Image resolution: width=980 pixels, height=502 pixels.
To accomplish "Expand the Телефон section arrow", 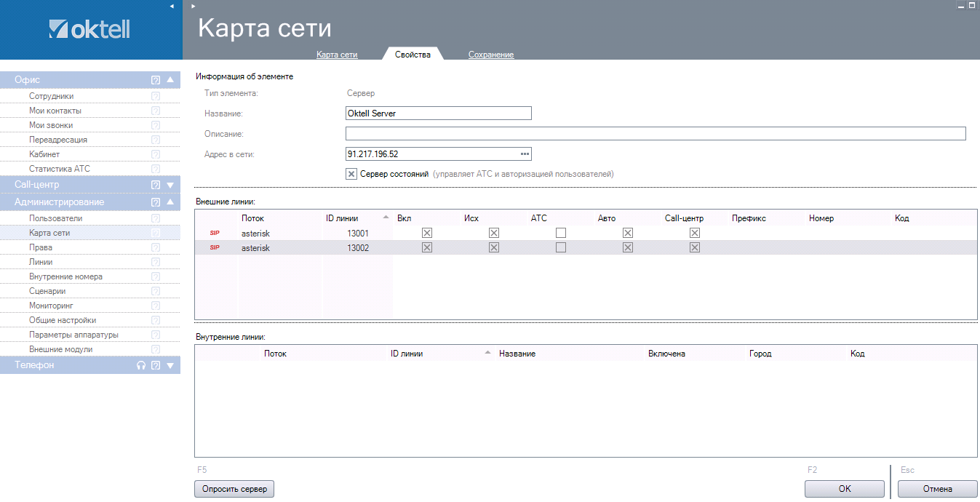I will tap(170, 366).
